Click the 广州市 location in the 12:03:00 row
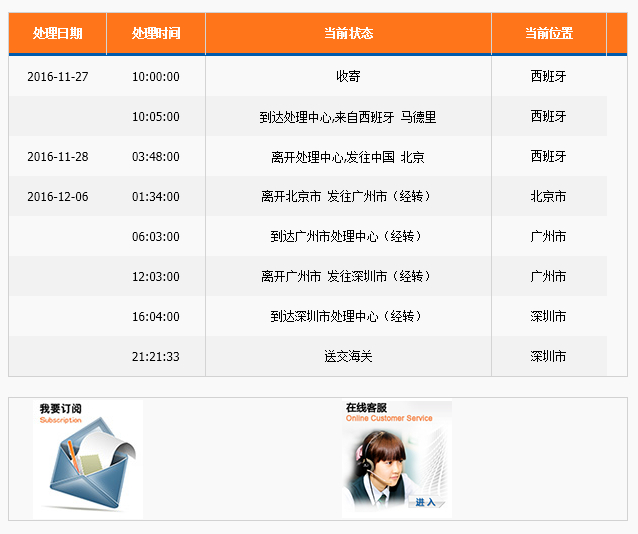638x534 pixels. (548, 276)
